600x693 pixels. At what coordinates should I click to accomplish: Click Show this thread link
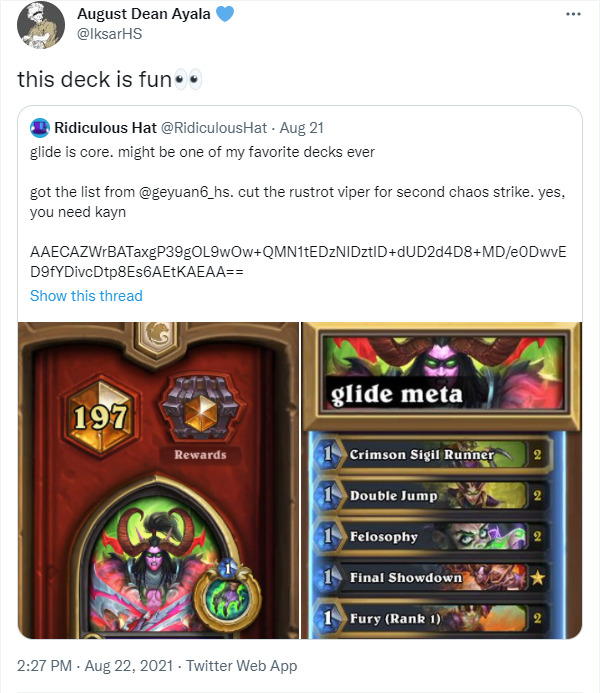[x=86, y=296]
